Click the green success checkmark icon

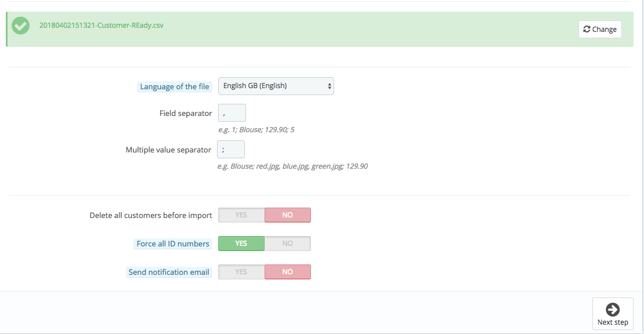[20, 26]
